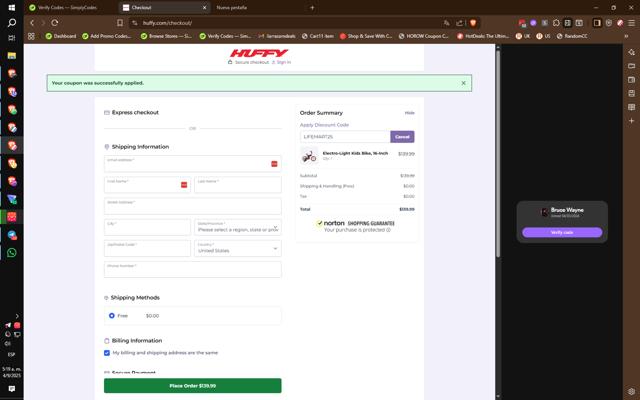Image resolution: width=640 pixels, height=400 pixels.
Task: Focus the Phone Number field
Action: (x=193, y=269)
